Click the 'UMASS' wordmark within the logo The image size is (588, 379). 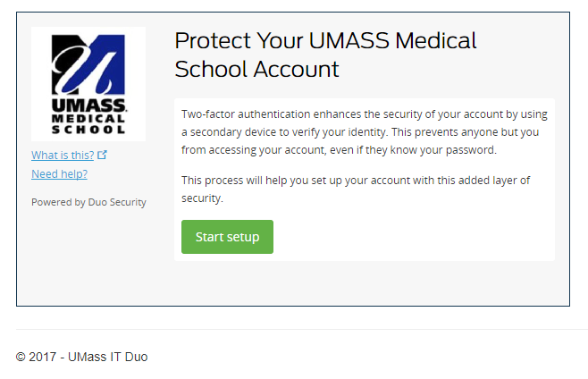pos(88,105)
